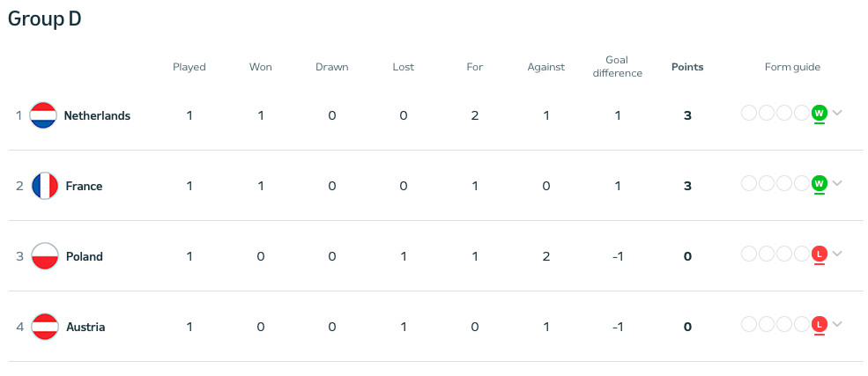Click France's green W form badge
Image resolution: width=868 pixels, height=376 pixels.
pyautogui.click(x=819, y=183)
